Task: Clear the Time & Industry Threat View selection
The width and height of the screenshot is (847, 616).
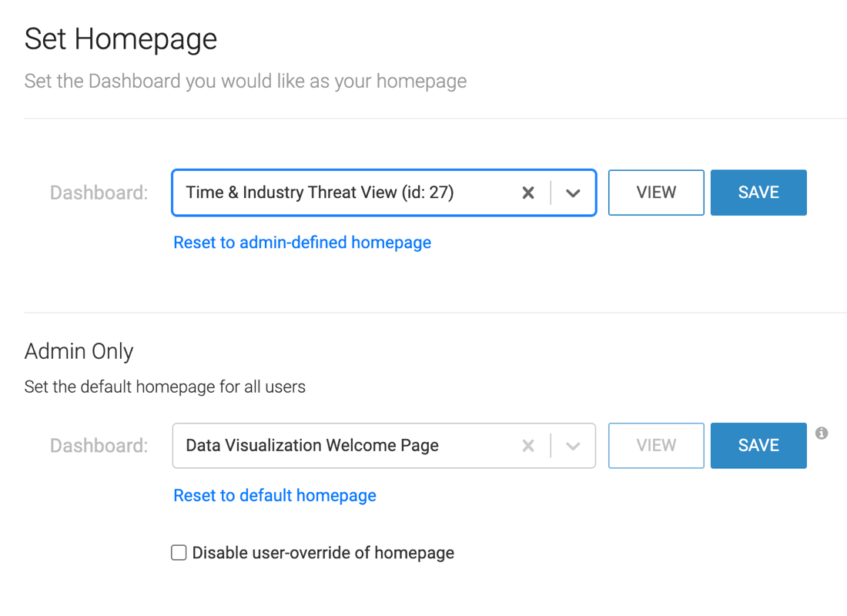Action: pos(528,192)
